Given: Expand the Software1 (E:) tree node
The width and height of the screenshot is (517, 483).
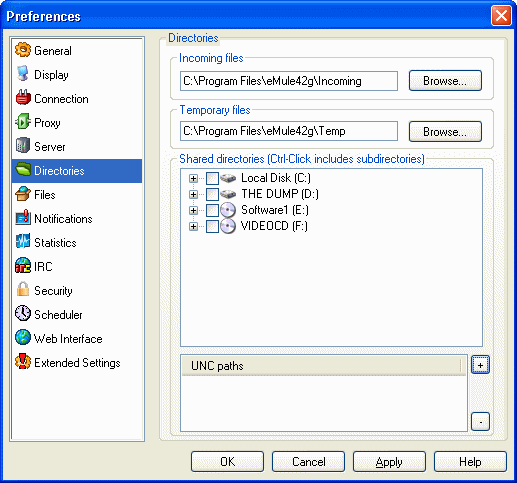Looking at the screenshot, I should pos(193,210).
